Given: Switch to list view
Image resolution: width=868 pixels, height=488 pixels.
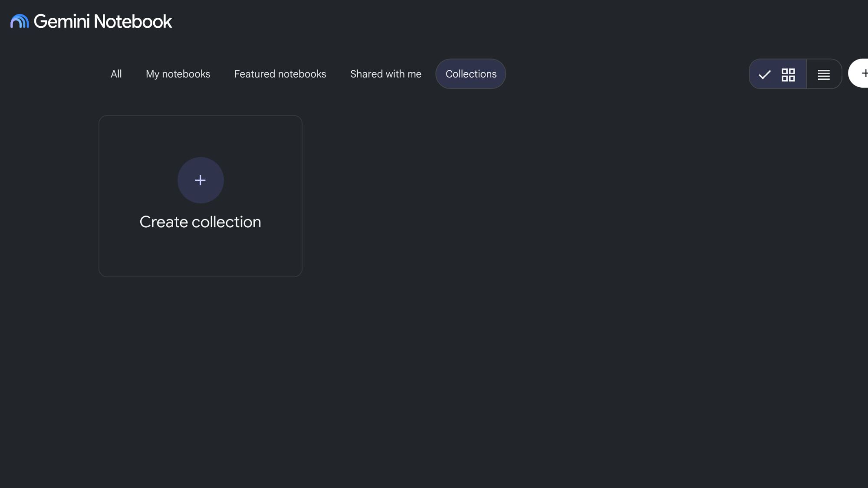Looking at the screenshot, I should coord(824,74).
